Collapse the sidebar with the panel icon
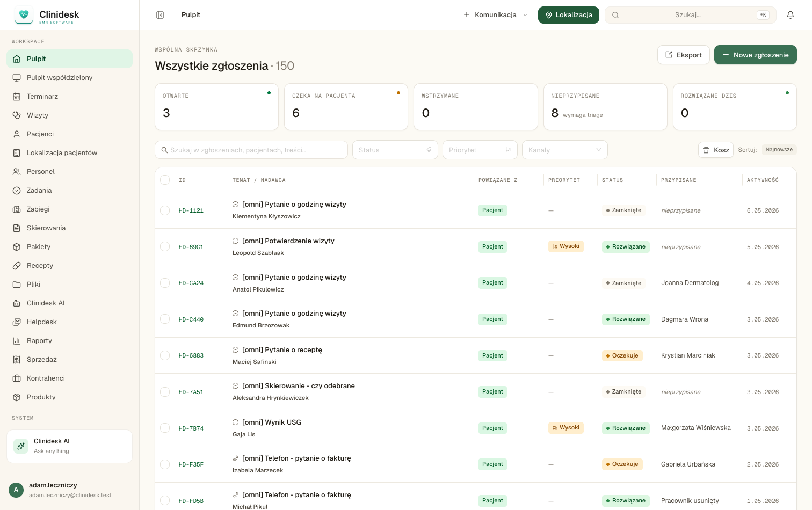The width and height of the screenshot is (812, 510). point(160,15)
